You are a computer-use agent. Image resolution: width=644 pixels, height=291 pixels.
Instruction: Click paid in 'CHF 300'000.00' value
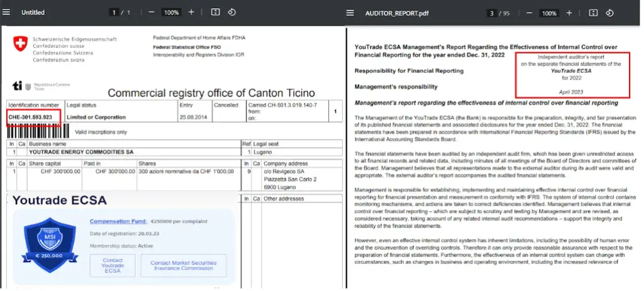click(x=116, y=171)
